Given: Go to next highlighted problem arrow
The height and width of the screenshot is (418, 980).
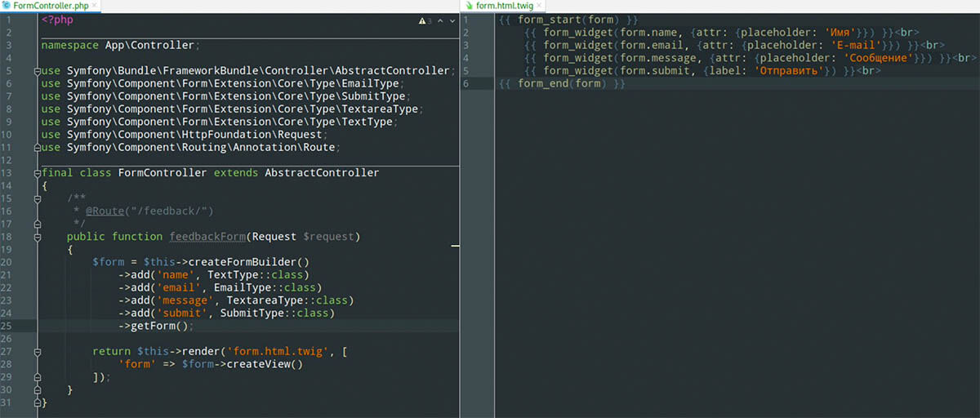Looking at the screenshot, I should 452,20.
